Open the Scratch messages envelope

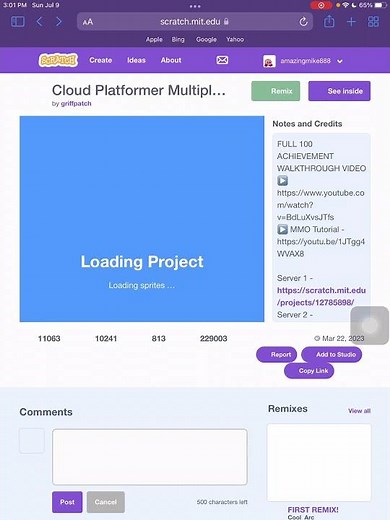tap(222, 60)
